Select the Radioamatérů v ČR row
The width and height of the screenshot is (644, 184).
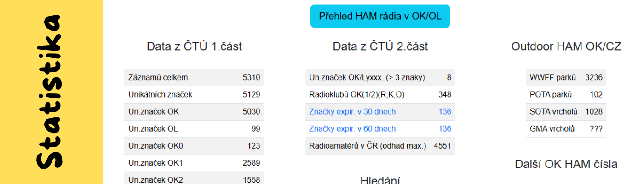(380, 146)
